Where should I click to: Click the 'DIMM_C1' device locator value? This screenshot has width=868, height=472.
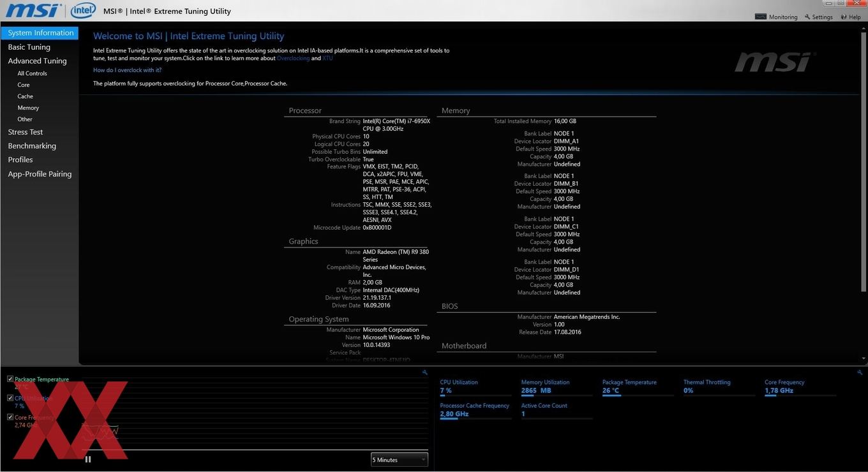tap(566, 226)
